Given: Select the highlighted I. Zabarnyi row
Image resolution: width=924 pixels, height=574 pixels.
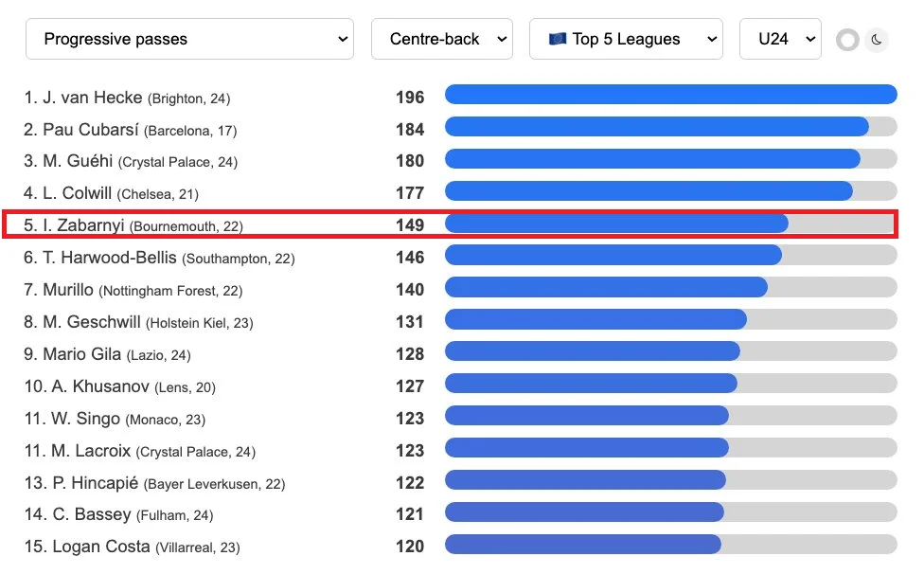Looking at the screenshot, I should point(449,224).
